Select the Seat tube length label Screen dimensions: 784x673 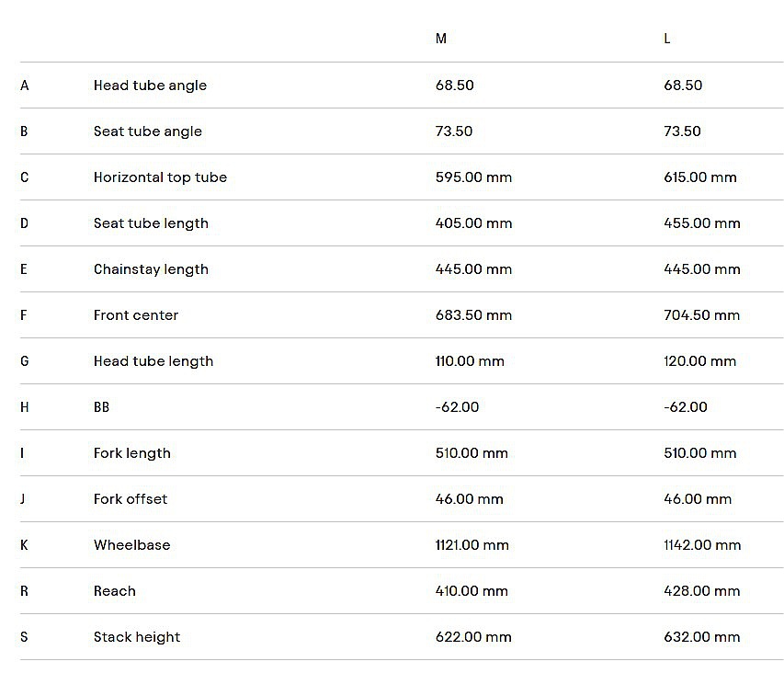tap(151, 223)
